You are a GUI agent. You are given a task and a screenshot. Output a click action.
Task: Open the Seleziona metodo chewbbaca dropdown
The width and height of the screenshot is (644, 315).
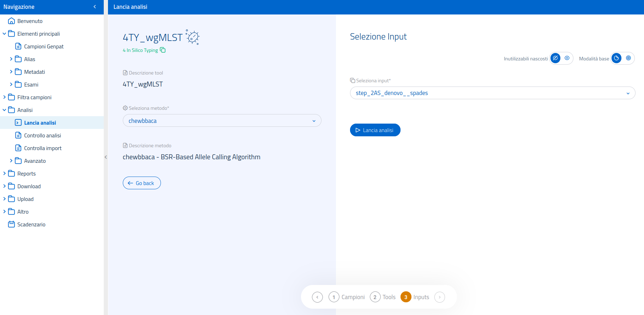[x=222, y=121]
